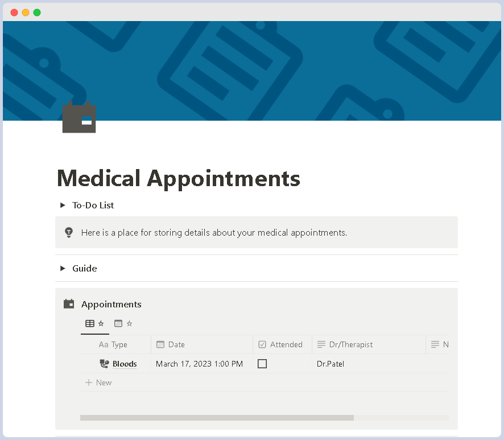Switch to the calendar view tab
This screenshot has width=504, height=440.
(123, 323)
